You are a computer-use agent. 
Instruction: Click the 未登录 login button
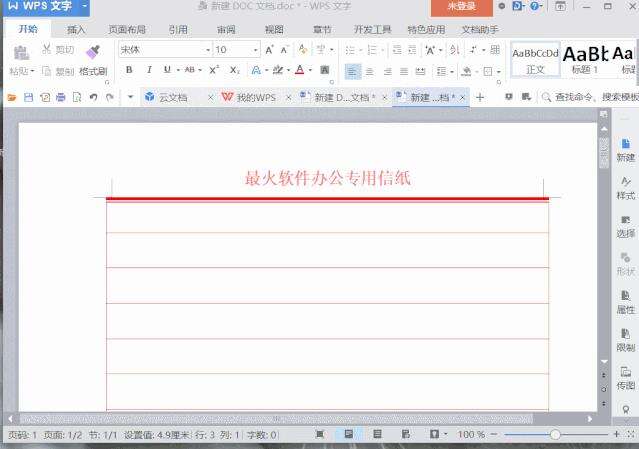pyautogui.click(x=461, y=7)
